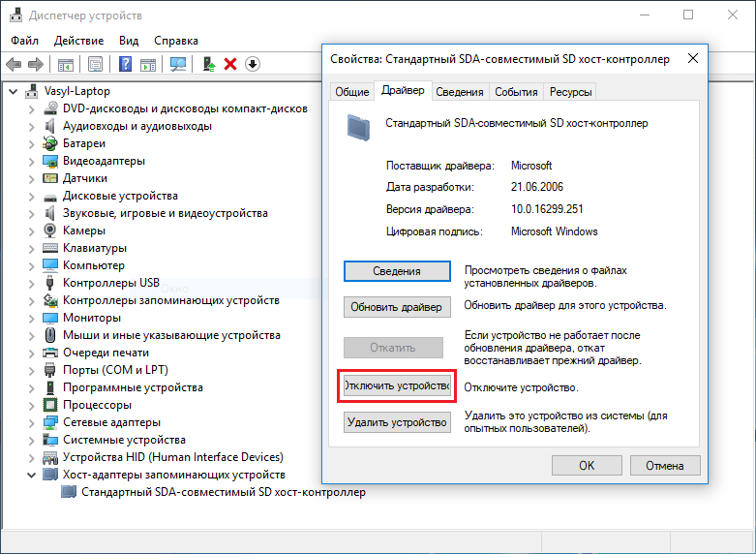The width and height of the screenshot is (756, 554).
Task: Click the Очереди печати printer icon
Action: pyautogui.click(x=50, y=353)
